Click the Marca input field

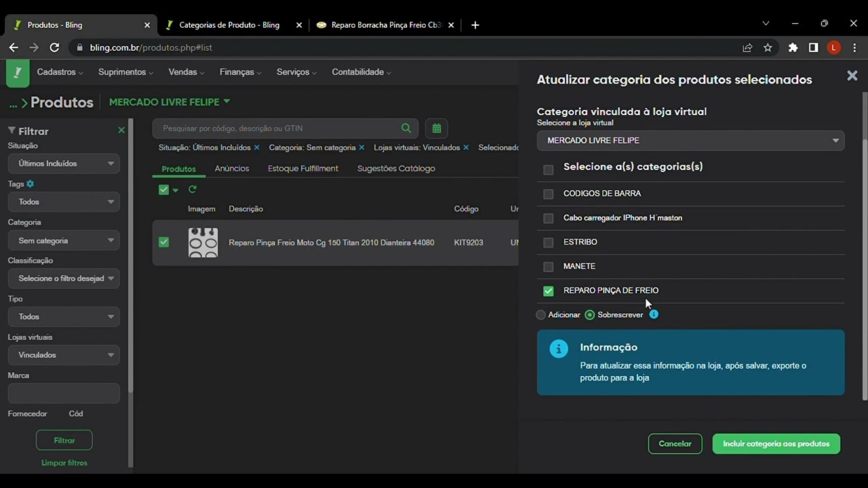(64, 393)
